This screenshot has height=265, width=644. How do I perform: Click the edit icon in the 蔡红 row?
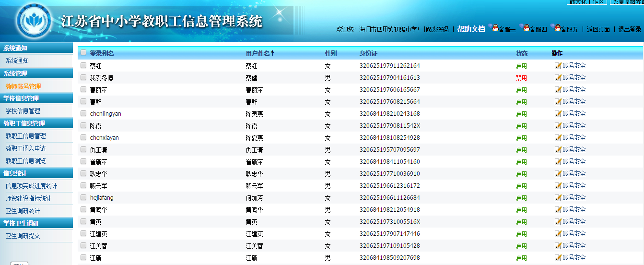(558, 66)
